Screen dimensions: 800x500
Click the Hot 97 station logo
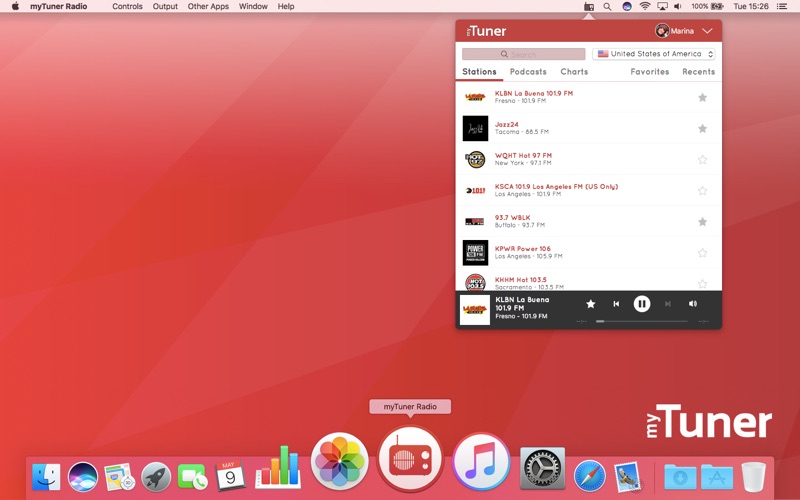click(475, 160)
